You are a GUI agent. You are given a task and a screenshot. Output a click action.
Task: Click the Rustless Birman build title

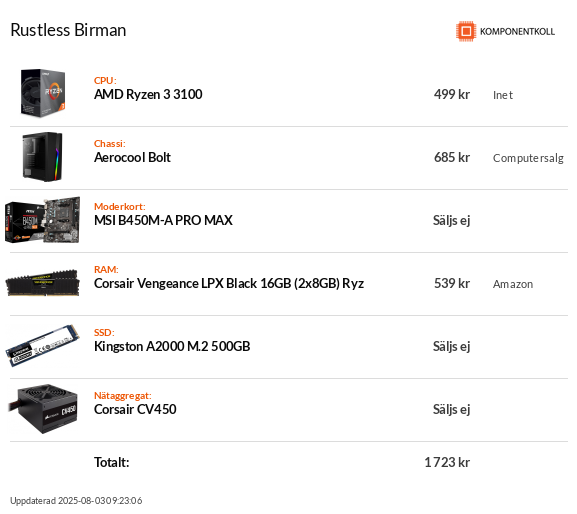[x=68, y=30]
